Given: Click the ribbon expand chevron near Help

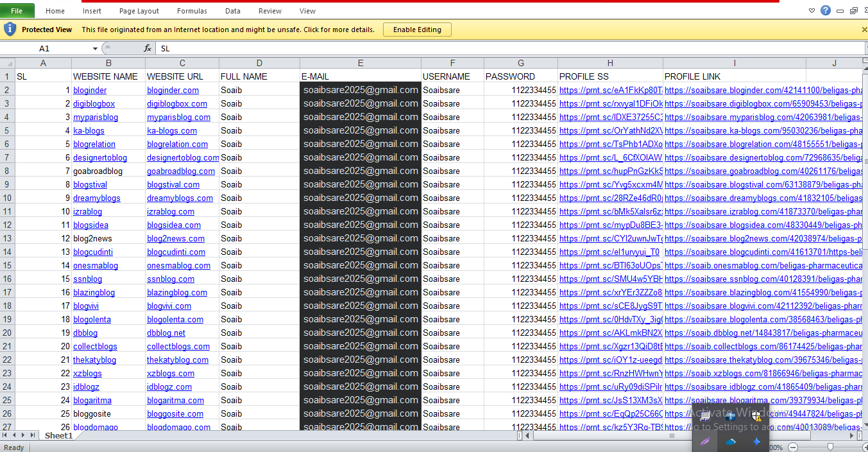Looking at the screenshot, I should (812, 10).
